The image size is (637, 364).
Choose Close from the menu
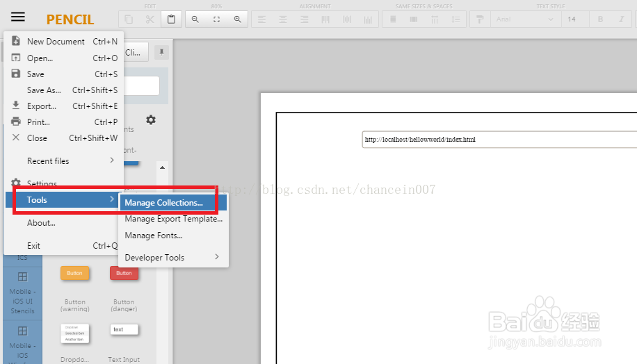[x=64, y=138]
